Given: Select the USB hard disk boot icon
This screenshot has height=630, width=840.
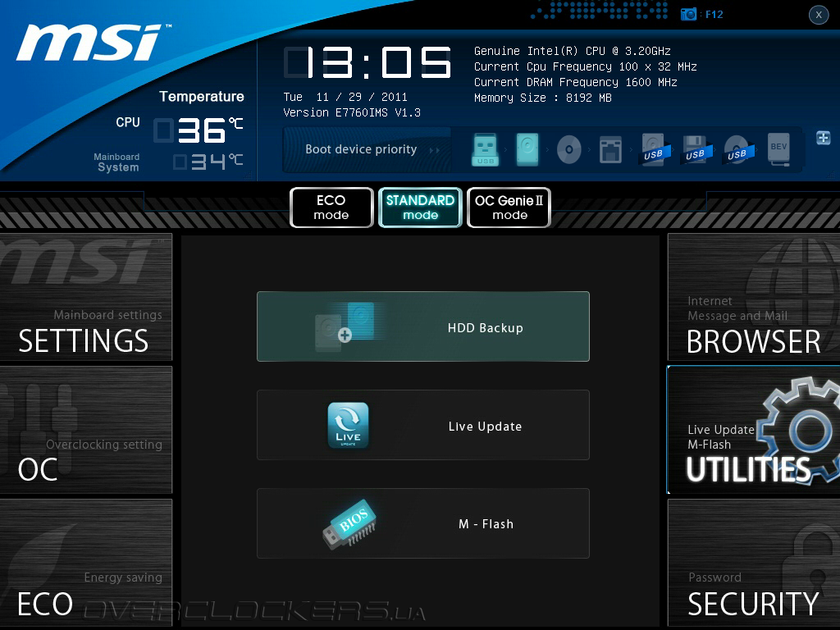Looking at the screenshot, I should click(654, 149).
